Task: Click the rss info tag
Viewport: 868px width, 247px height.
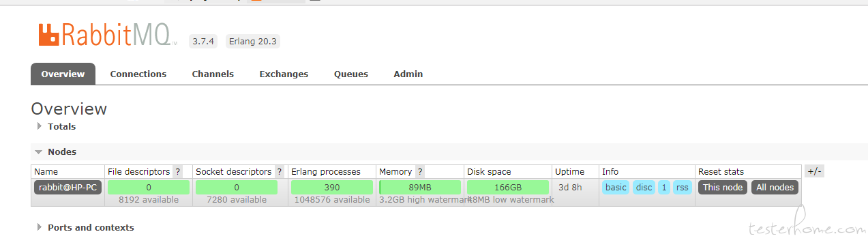Action: tap(683, 187)
